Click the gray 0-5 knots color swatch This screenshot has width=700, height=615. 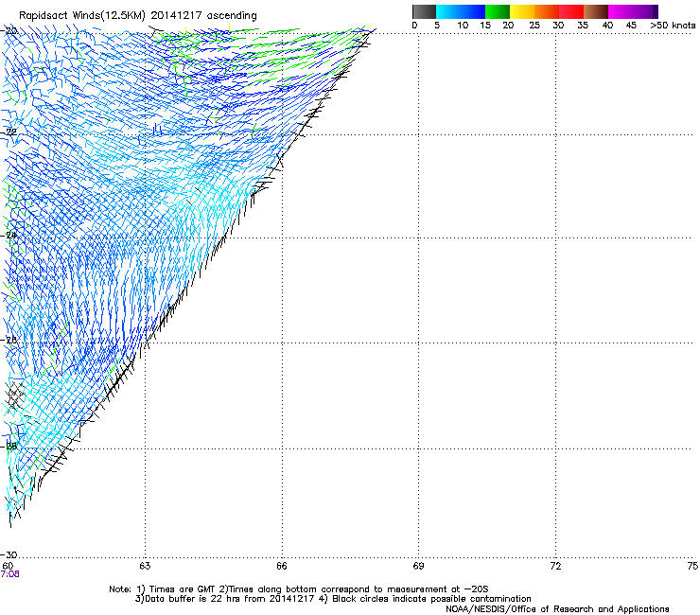click(424, 11)
